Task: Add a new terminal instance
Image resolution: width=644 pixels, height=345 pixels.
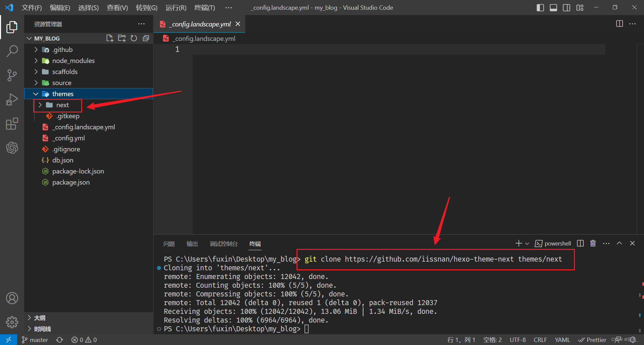Action: tap(519, 244)
